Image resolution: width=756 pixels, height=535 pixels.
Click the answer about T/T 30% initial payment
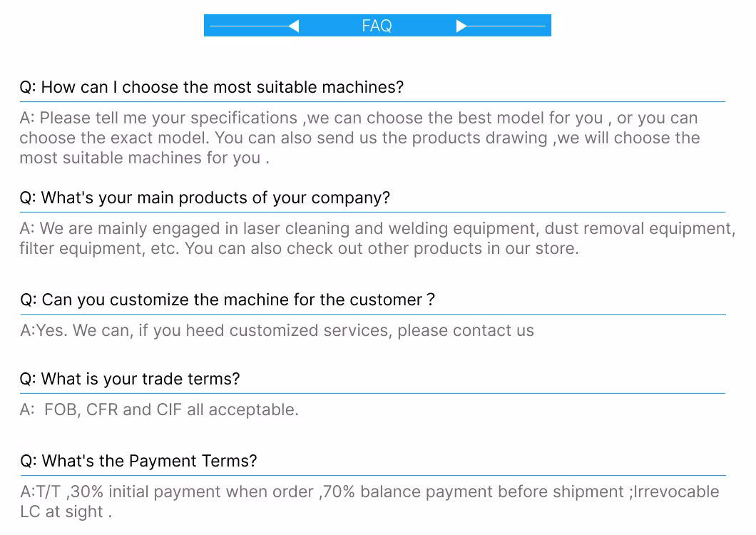point(369,501)
